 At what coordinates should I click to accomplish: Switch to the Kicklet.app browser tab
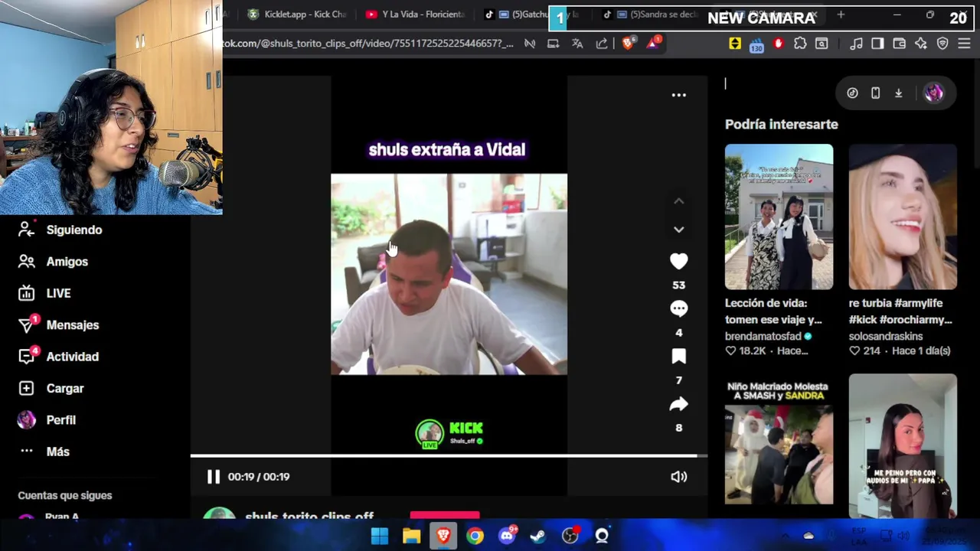(x=297, y=15)
